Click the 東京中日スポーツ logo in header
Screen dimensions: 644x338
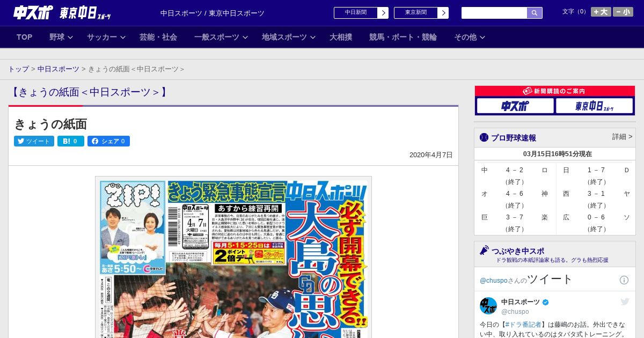[x=86, y=12]
